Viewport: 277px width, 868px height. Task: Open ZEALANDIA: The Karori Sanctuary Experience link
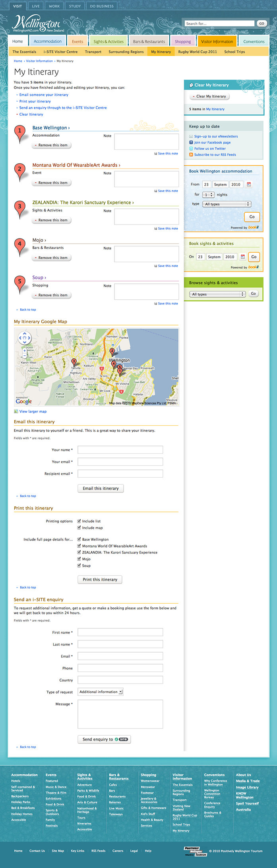click(x=83, y=203)
